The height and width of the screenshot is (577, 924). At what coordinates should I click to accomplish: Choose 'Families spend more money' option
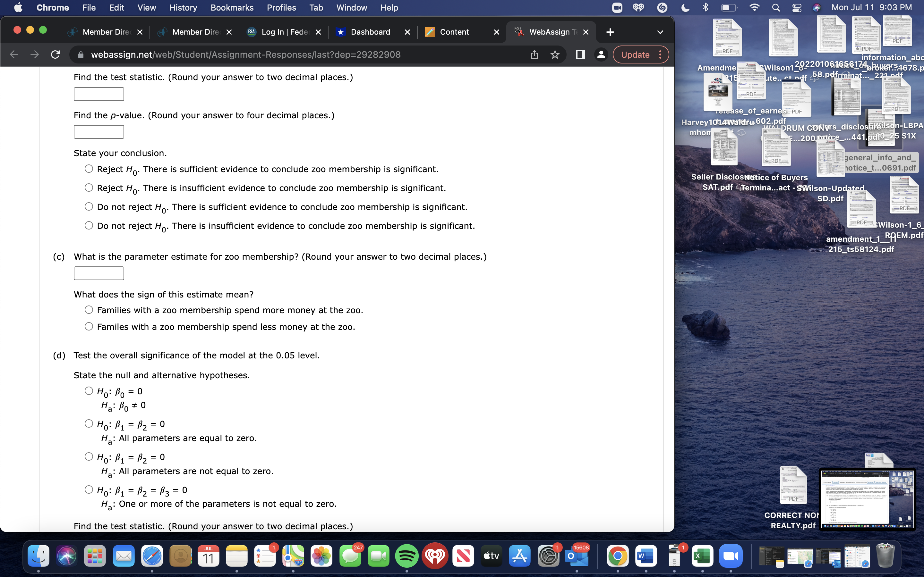pyautogui.click(x=89, y=310)
